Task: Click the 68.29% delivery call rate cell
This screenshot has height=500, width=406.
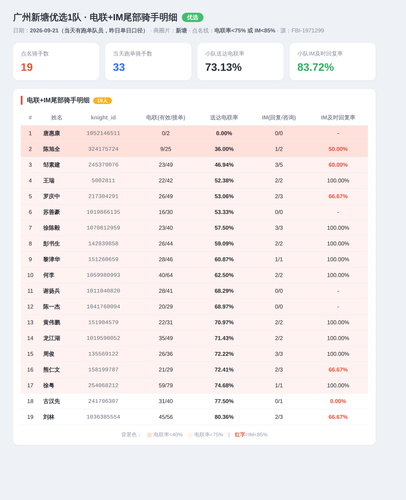Action: pyautogui.click(x=224, y=291)
